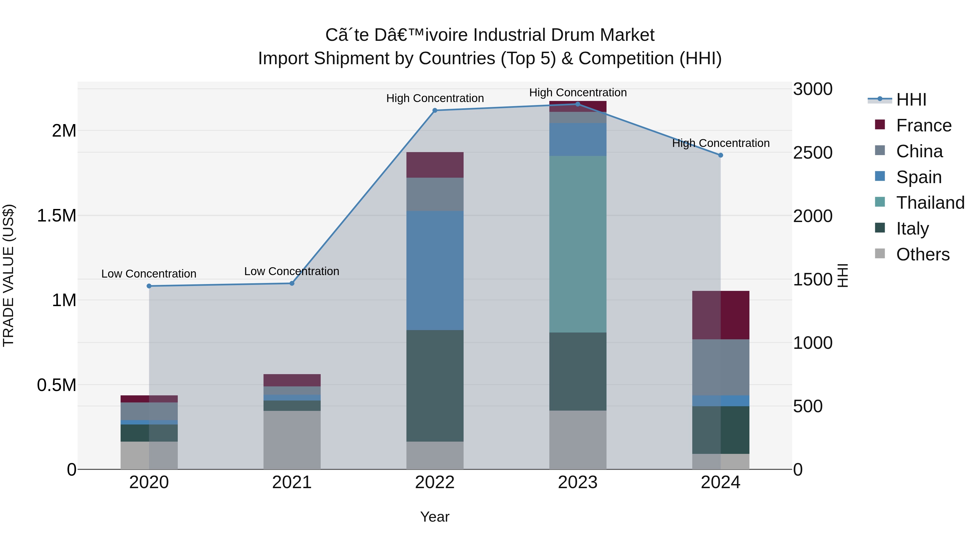Image resolution: width=980 pixels, height=551 pixels.
Task: Click the 'Low Concentration' label above 2021
Action: click(x=292, y=271)
